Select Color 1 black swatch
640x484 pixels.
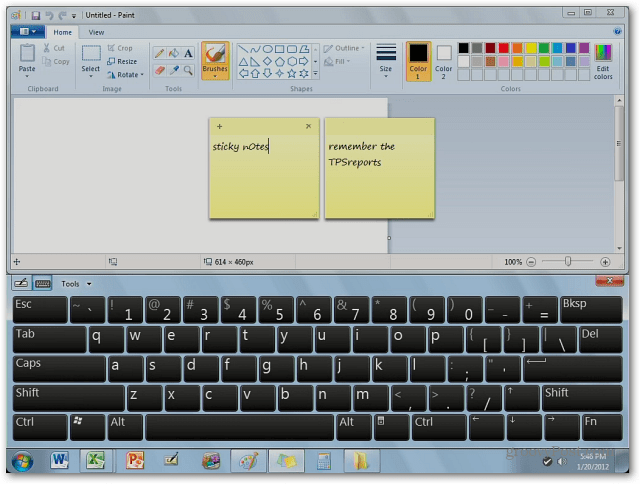tap(418, 61)
